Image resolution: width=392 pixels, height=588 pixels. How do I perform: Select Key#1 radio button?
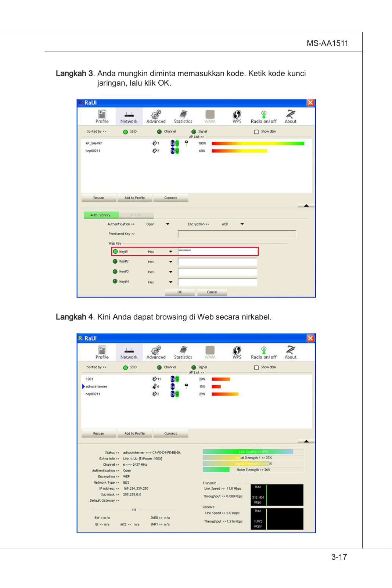pos(115,252)
